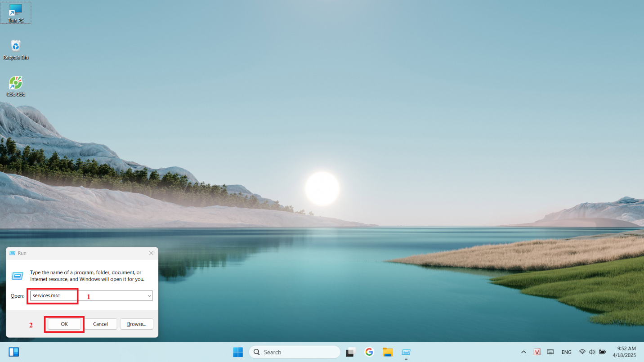The width and height of the screenshot is (644, 362).
Task: Launch Google from the taskbar
Action: point(369,352)
